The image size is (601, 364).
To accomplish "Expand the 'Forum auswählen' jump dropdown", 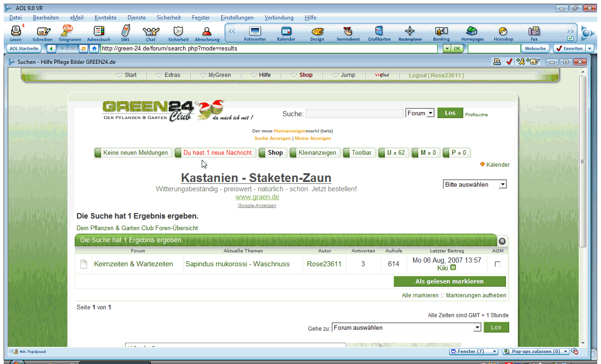I will [x=477, y=327].
